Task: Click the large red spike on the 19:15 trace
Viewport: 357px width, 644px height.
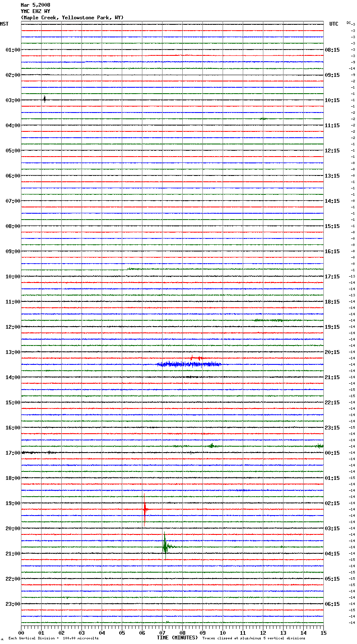Action: (x=144, y=509)
